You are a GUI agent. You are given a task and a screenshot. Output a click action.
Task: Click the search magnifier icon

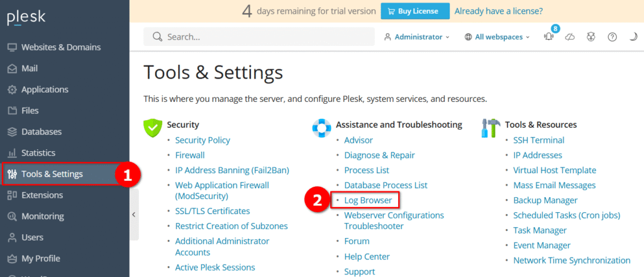coord(157,37)
